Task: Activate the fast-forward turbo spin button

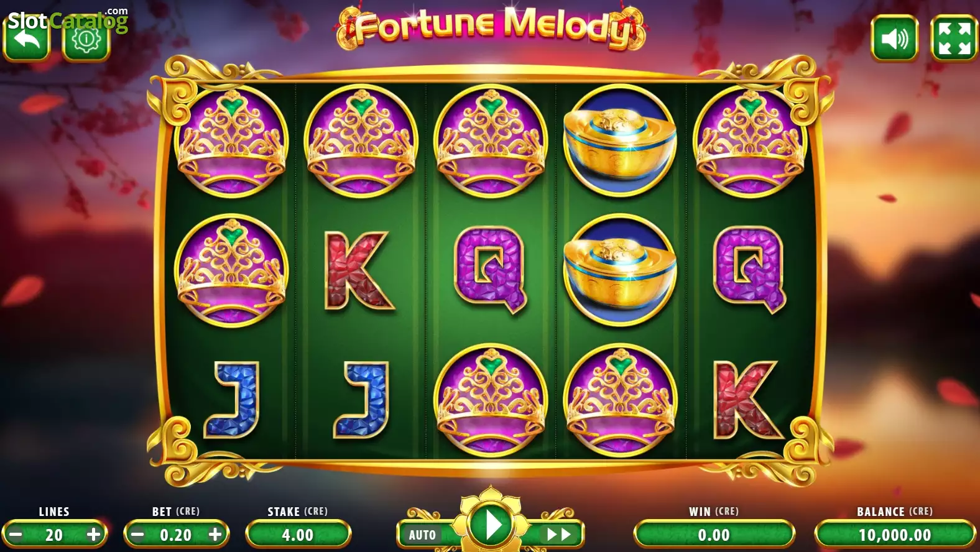Action: (x=558, y=534)
